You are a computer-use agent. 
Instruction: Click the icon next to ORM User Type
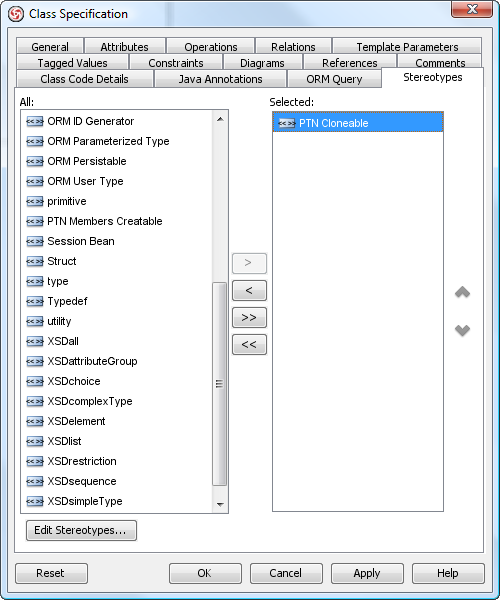(x=34, y=181)
